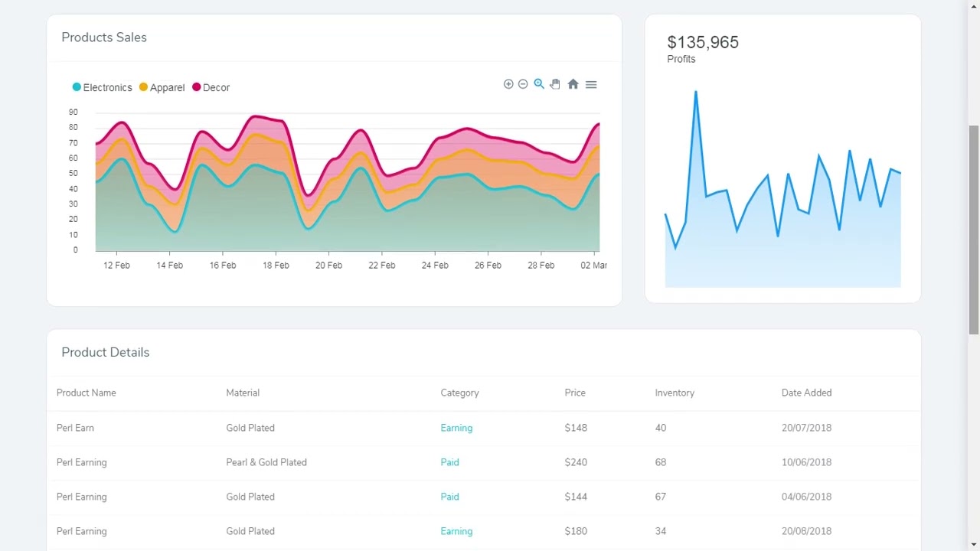This screenshot has width=980, height=551.
Task: Click the zoom out chart icon
Action: pyautogui.click(x=523, y=84)
